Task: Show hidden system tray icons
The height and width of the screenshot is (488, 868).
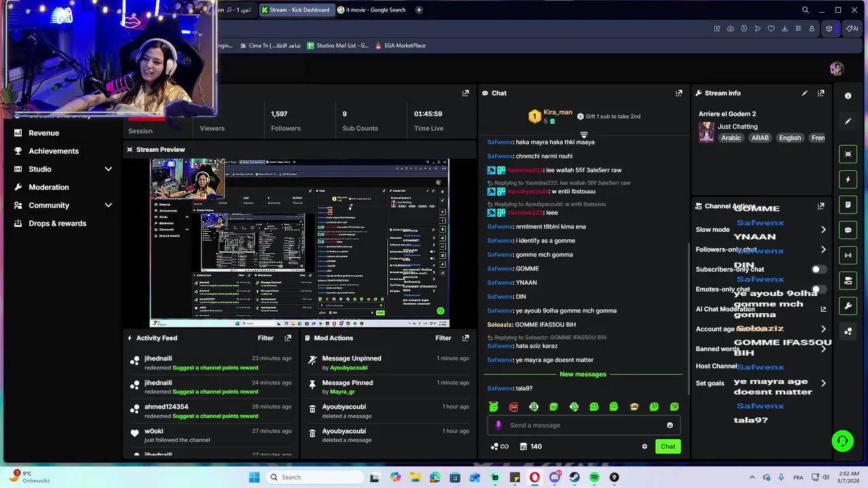Action: (751, 477)
